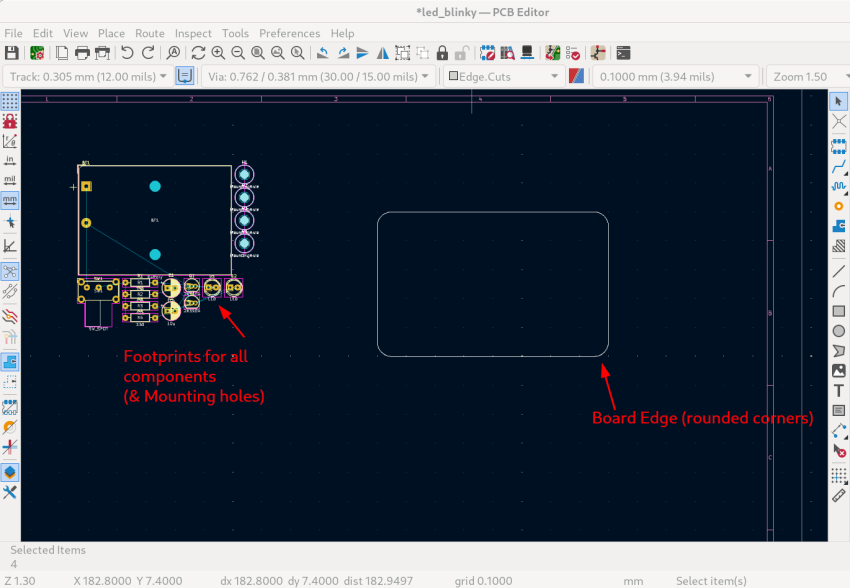Click the Save board button
This screenshot has width=850, height=588.
click(12, 52)
